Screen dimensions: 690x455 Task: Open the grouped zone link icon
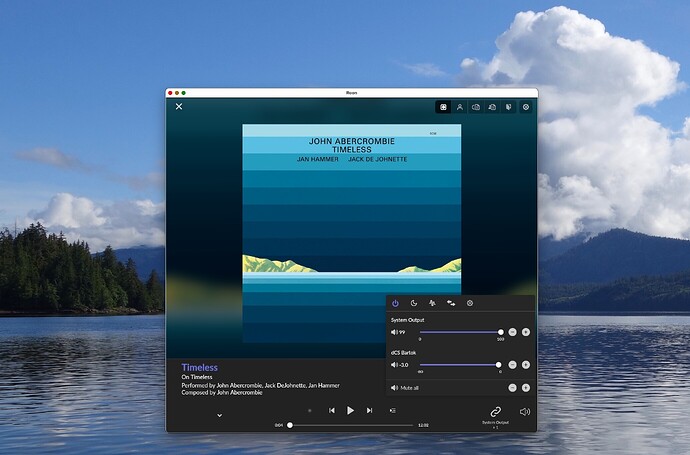coord(495,412)
